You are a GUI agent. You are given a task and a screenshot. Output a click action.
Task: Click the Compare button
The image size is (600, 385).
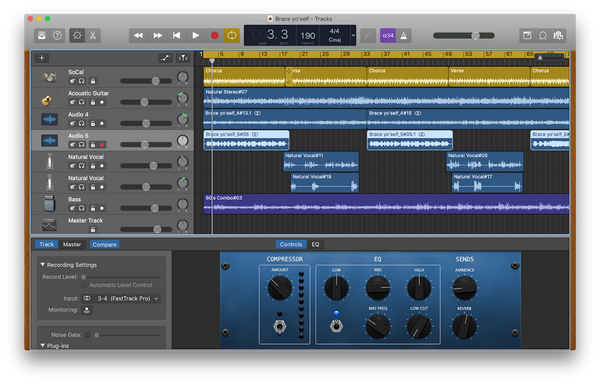104,245
